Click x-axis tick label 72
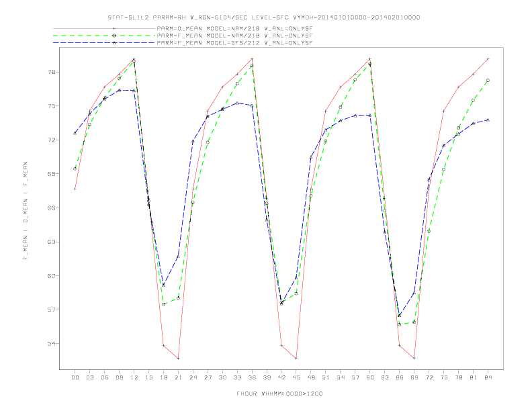The height and width of the screenshot is (411, 532). 429,377
